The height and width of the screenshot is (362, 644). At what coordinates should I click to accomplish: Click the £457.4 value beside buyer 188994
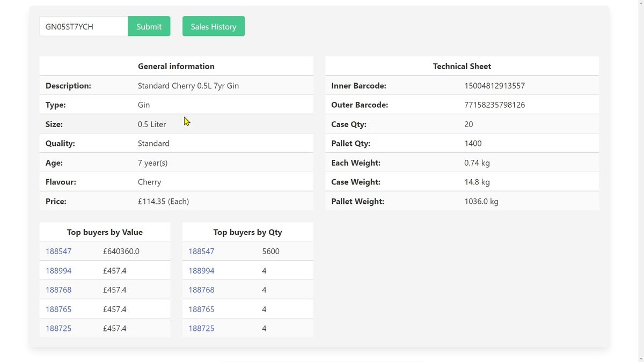tap(115, 270)
